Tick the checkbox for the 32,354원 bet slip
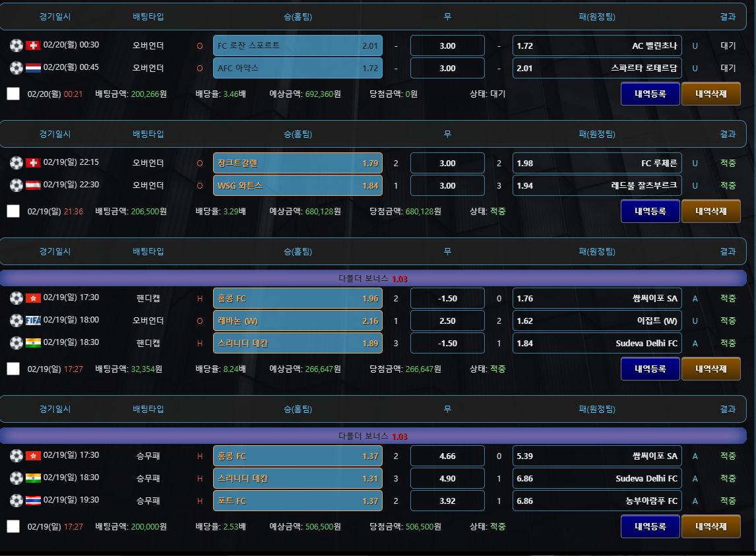The height and width of the screenshot is (556, 756). 13,369
